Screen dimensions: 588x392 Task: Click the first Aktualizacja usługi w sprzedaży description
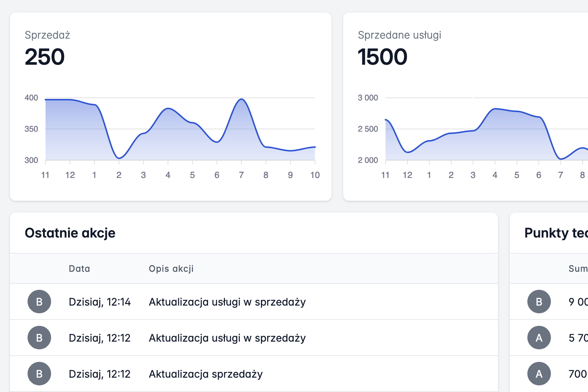[x=227, y=302]
